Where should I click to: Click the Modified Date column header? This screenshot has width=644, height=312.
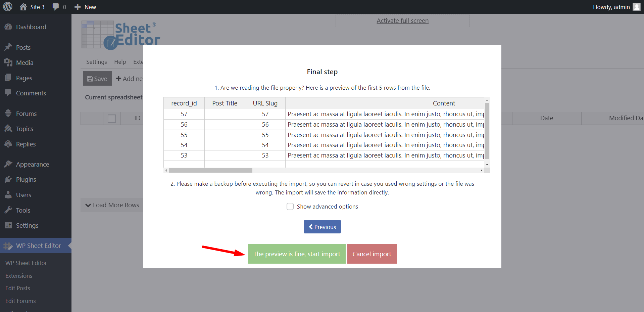point(613,118)
